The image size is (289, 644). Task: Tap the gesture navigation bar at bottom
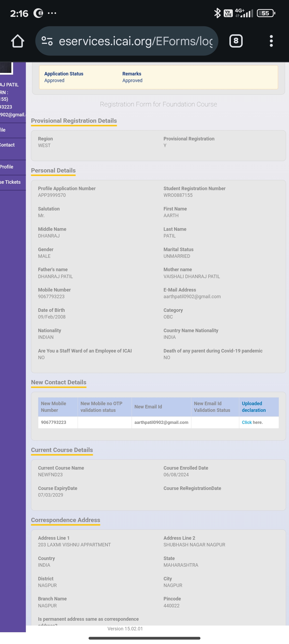point(144,638)
